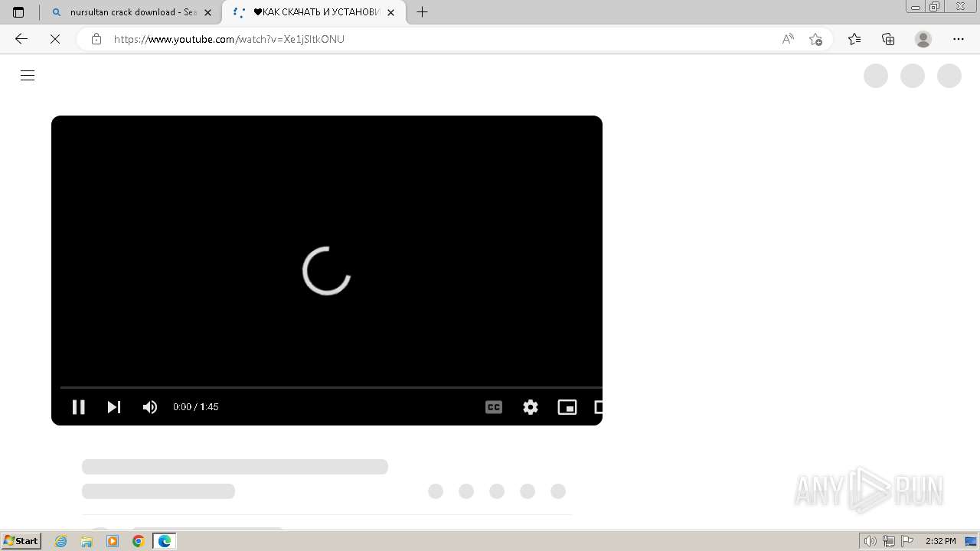Viewport: 980px width, 551px height.
Task: Select Microsoft Edge taskbar button
Action: pos(165,541)
